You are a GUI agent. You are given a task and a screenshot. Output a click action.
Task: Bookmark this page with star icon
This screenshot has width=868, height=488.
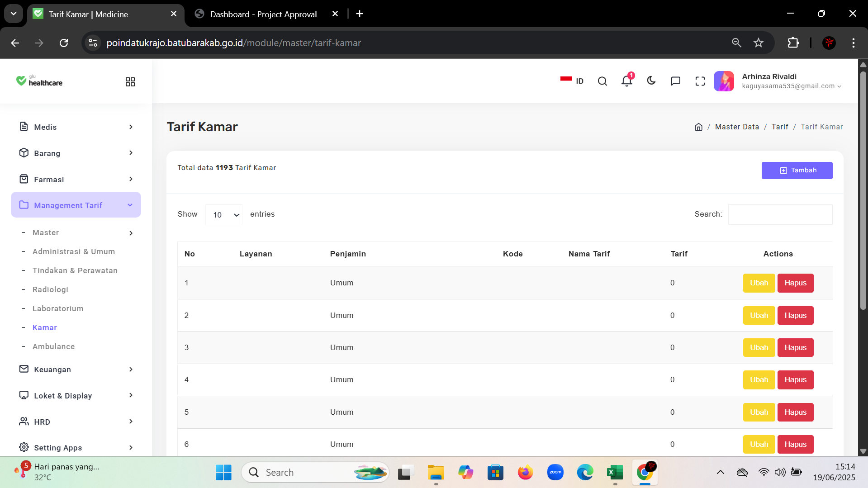coord(759,43)
